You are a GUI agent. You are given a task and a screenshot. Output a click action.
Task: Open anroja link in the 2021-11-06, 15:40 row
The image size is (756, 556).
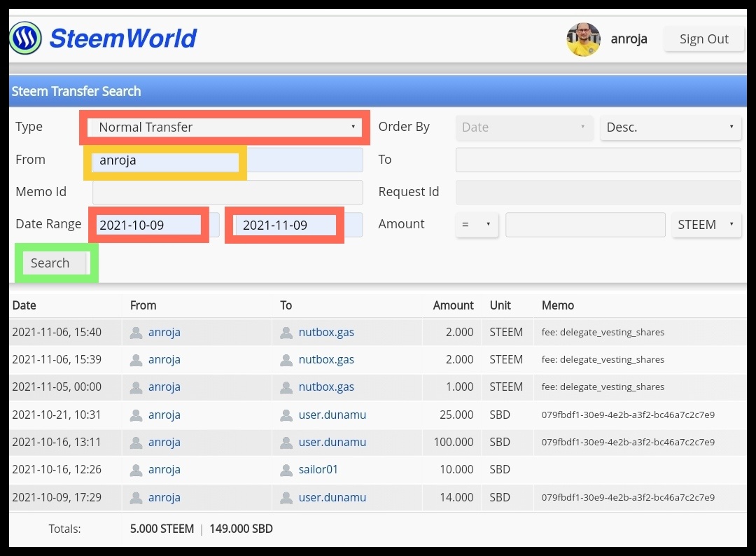(164, 332)
